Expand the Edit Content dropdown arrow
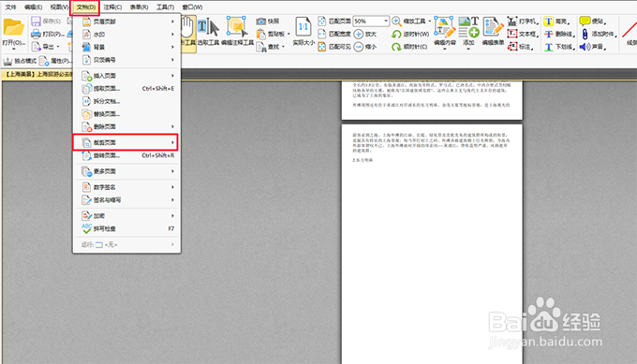 (444, 49)
